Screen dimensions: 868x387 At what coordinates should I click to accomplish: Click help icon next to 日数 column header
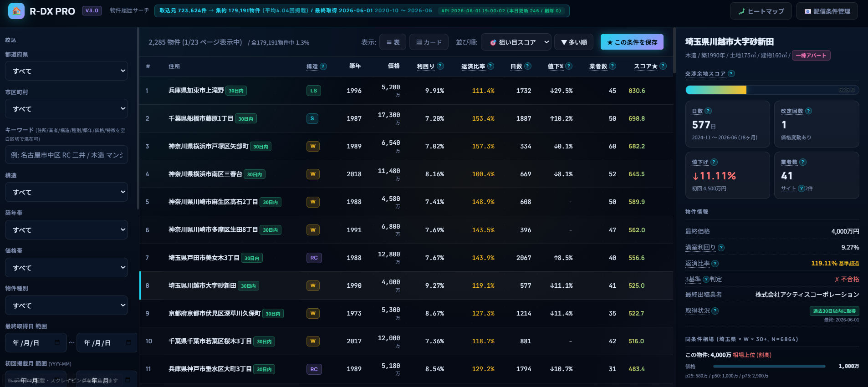point(528,66)
